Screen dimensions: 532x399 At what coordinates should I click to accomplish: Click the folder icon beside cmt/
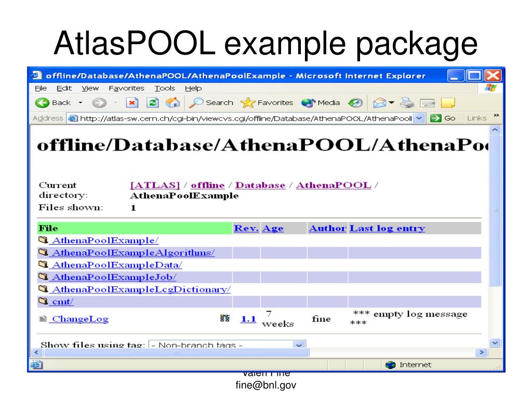point(43,301)
